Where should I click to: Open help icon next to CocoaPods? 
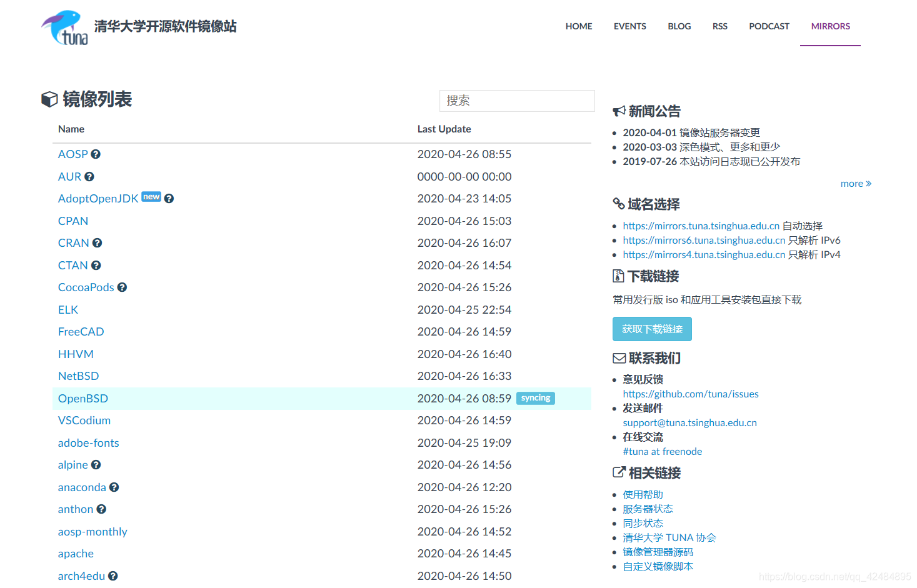point(122,287)
